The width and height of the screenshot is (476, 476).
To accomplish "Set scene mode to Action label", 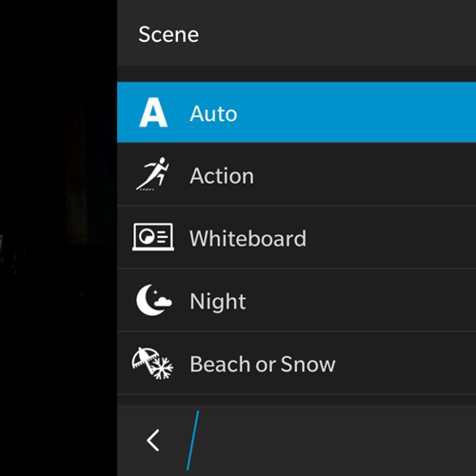I will pyautogui.click(x=222, y=176).
